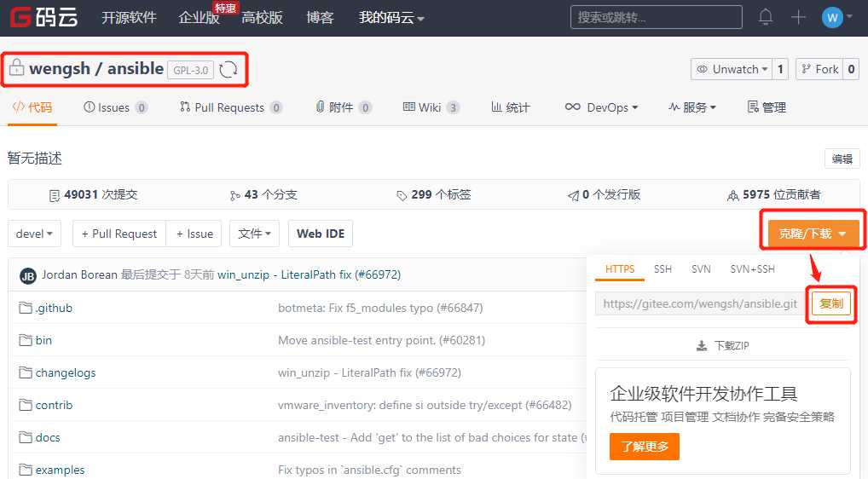The width and height of the screenshot is (868, 479).
Task: Open the devel branch selector
Action: pos(34,234)
